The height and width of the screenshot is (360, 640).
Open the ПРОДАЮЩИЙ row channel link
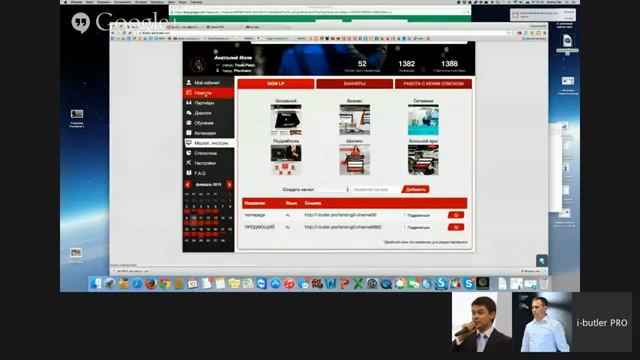pos(342,227)
